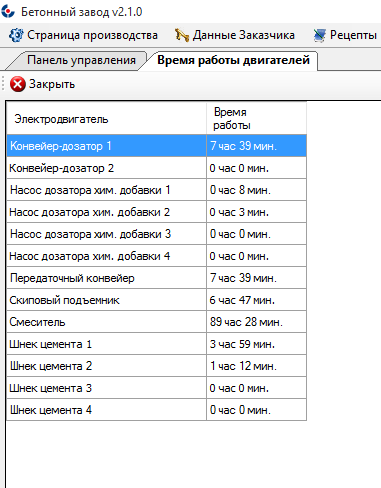Select the Смеситель row
This screenshot has height=488, width=381.
tap(156, 322)
